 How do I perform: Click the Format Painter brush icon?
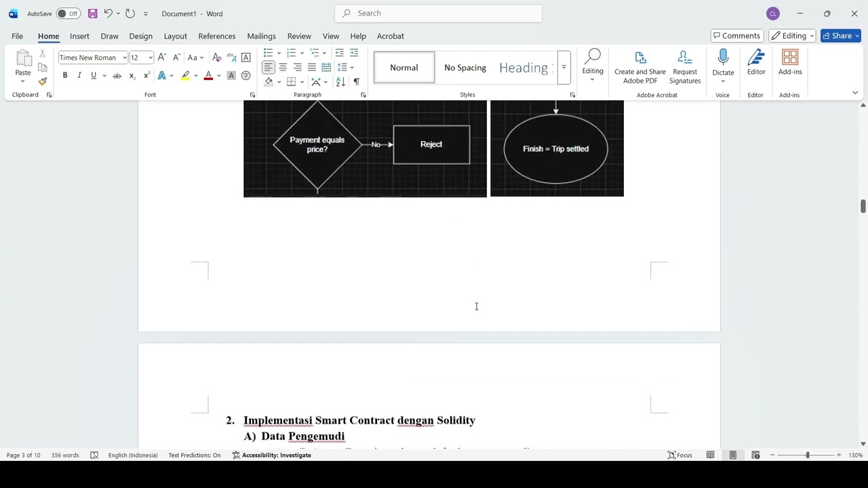pos(43,81)
